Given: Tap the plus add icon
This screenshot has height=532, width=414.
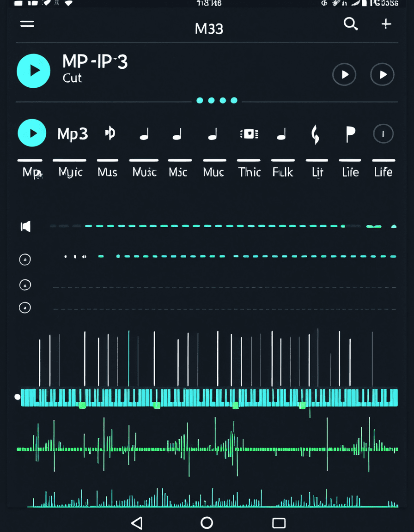Looking at the screenshot, I should [386, 24].
